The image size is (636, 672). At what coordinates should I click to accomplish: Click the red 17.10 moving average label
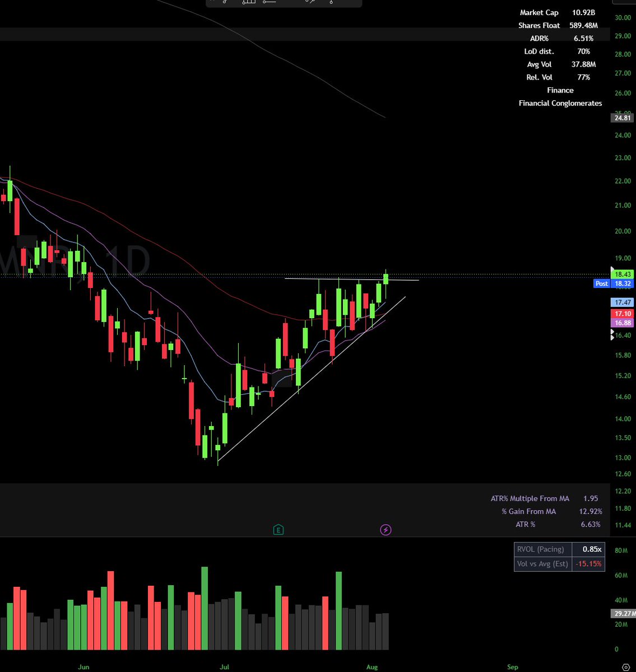pyautogui.click(x=623, y=314)
